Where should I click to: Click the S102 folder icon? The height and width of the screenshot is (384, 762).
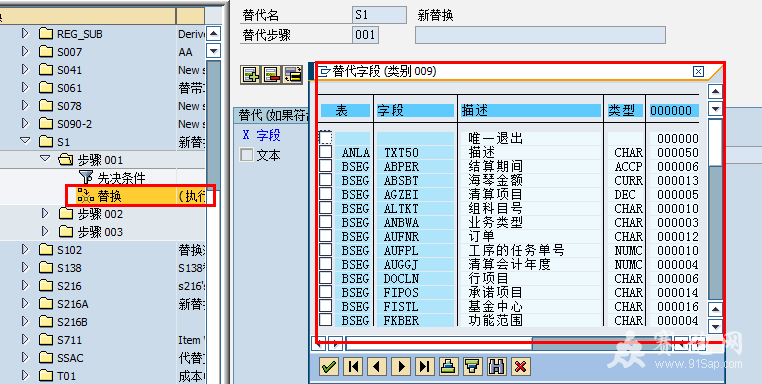tap(46, 250)
